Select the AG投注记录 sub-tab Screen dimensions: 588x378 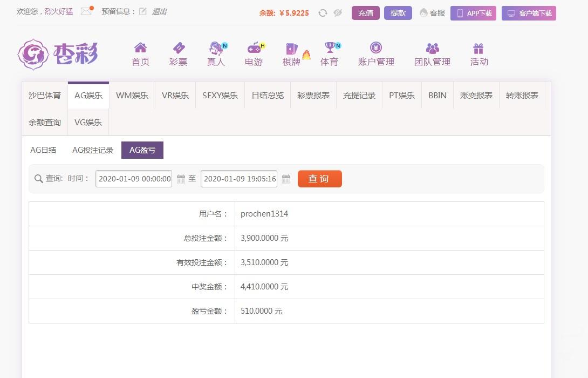click(93, 150)
